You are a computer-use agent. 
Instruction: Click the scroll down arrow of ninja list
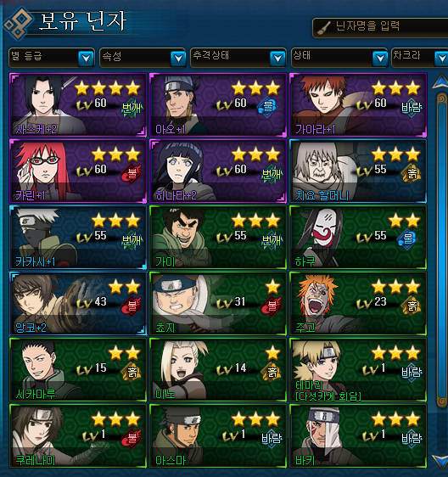pos(440,461)
